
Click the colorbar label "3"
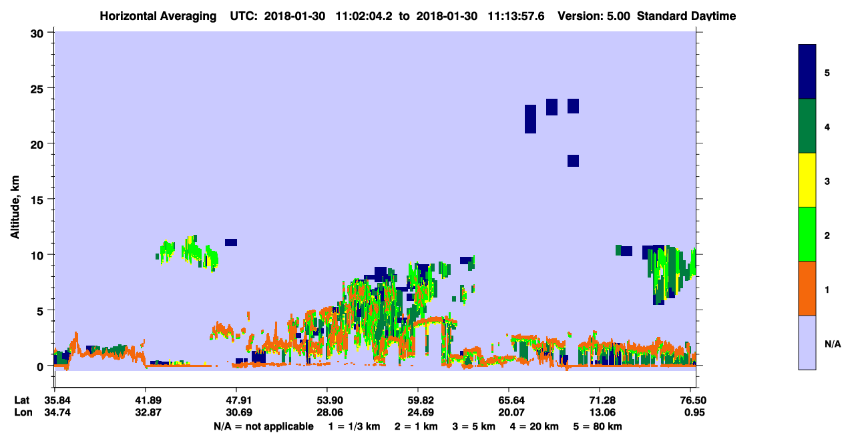pyautogui.click(x=827, y=181)
